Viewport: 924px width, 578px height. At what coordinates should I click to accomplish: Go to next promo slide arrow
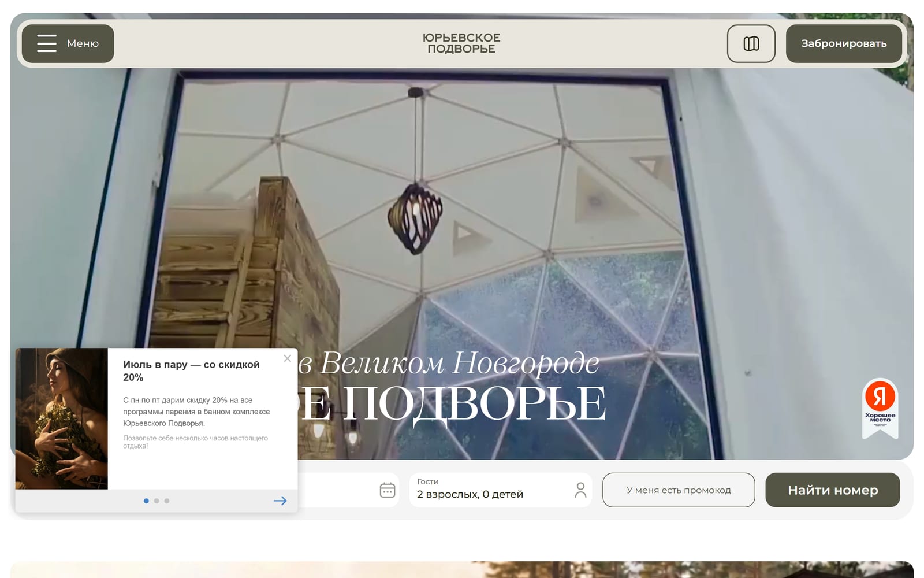click(280, 501)
